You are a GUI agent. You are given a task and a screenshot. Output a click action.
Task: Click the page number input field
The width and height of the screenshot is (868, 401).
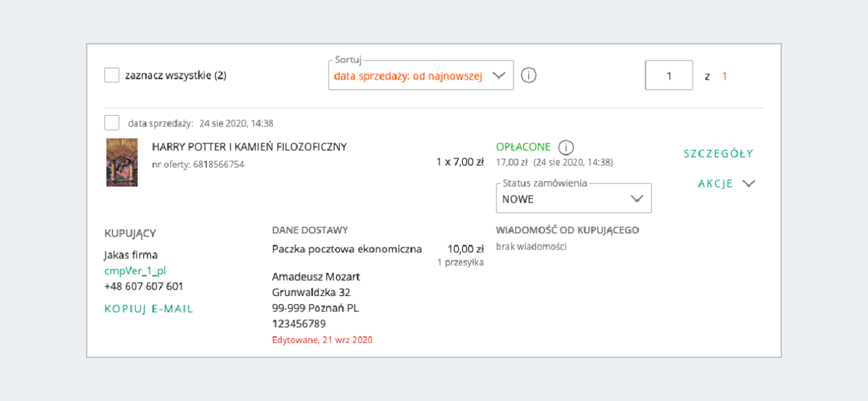[x=669, y=75]
